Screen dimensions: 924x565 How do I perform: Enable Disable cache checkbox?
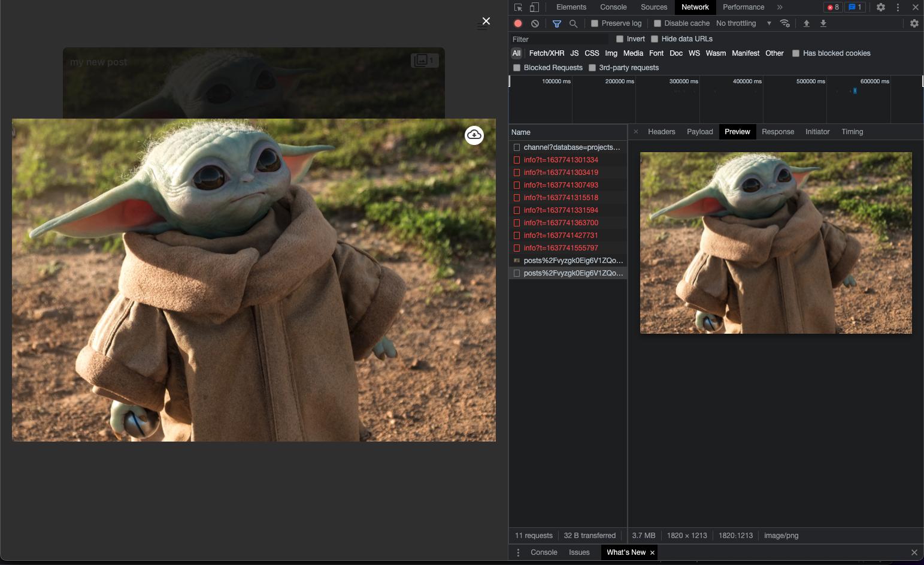pos(658,23)
